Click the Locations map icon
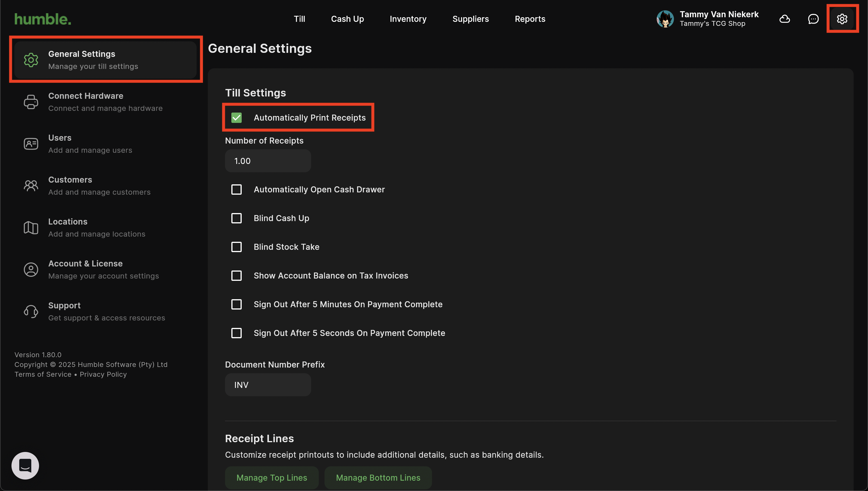The height and width of the screenshot is (491, 868). (x=31, y=228)
